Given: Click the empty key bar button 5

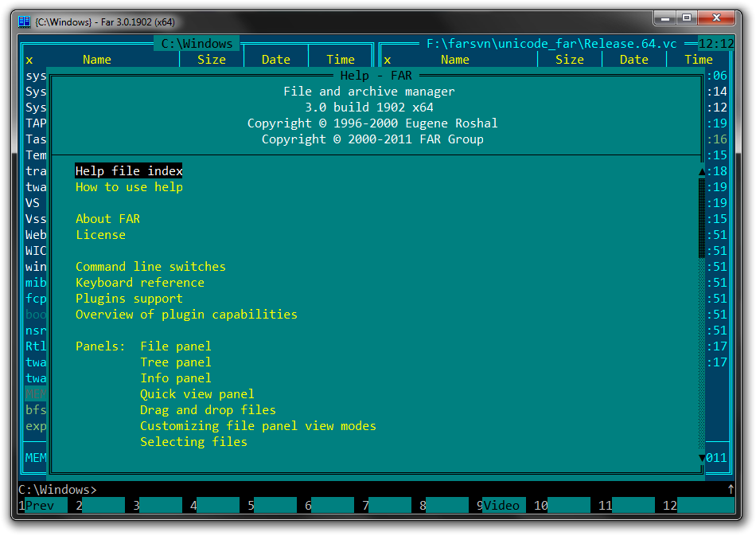Looking at the screenshot, I should (x=272, y=505).
